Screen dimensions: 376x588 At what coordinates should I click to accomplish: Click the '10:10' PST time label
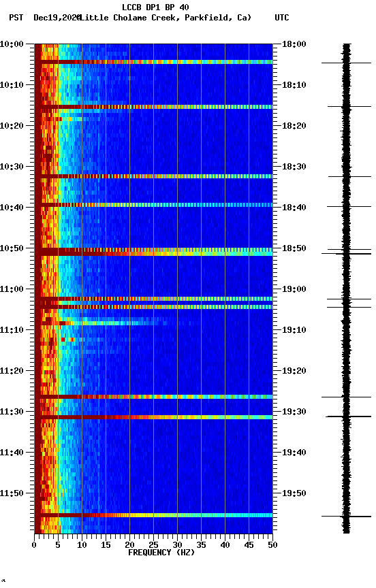click(x=12, y=85)
